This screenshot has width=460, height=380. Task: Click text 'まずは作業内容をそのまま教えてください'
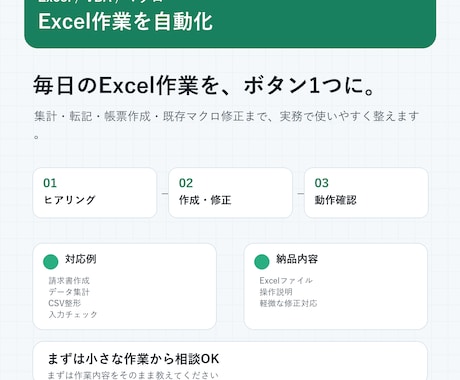(133, 375)
